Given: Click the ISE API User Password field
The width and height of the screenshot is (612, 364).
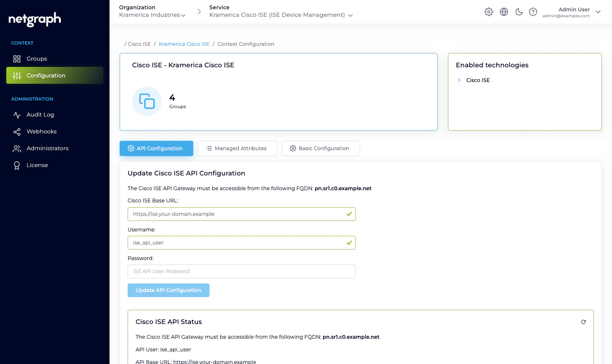Looking at the screenshot, I should (x=241, y=271).
